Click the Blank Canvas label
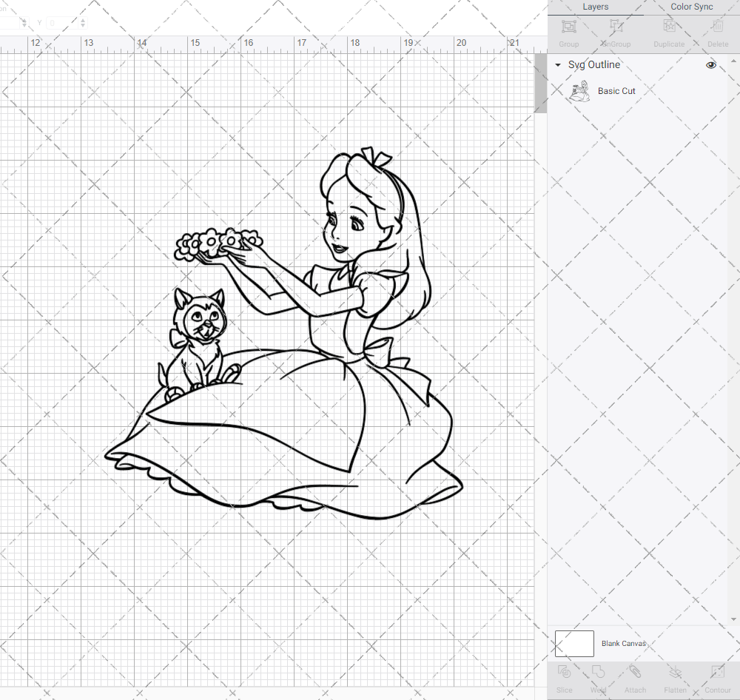 (x=624, y=643)
